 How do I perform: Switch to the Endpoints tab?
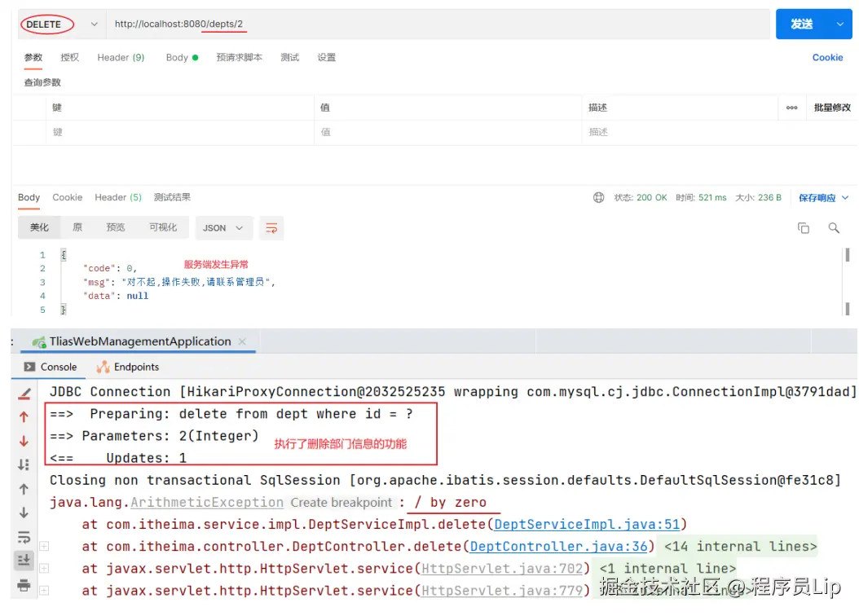(x=128, y=367)
